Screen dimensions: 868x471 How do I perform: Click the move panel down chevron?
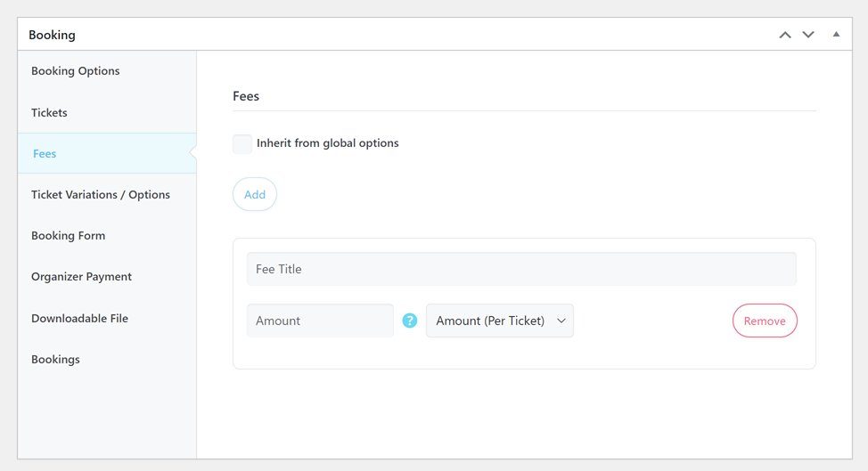(x=808, y=35)
